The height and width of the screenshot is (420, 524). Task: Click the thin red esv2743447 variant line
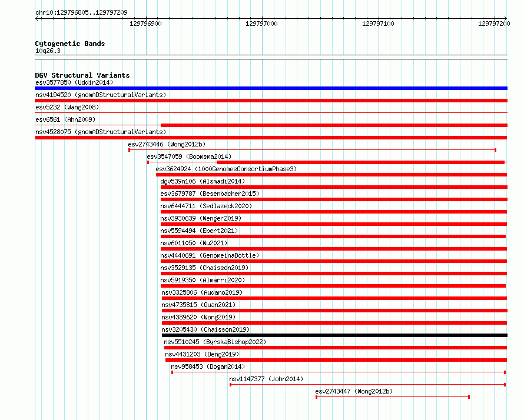(x=393, y=397)
